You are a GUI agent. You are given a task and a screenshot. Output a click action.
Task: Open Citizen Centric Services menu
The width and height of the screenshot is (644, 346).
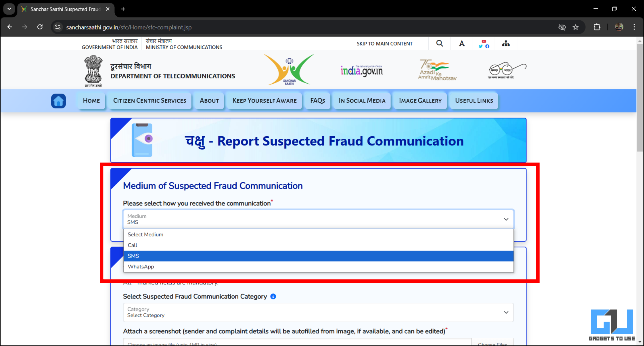pyautogui.click(x=149, y=101)
